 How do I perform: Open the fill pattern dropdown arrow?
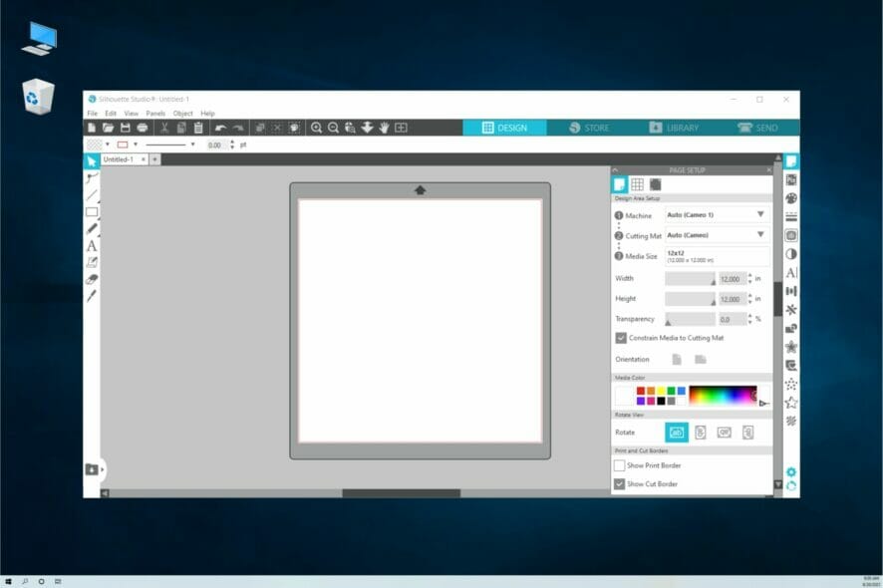(x=108, y=145)
